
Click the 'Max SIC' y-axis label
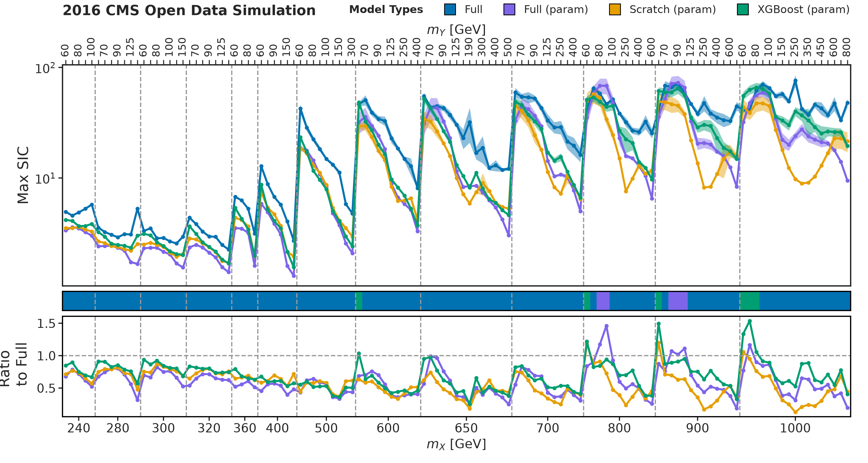click(23, 175)
